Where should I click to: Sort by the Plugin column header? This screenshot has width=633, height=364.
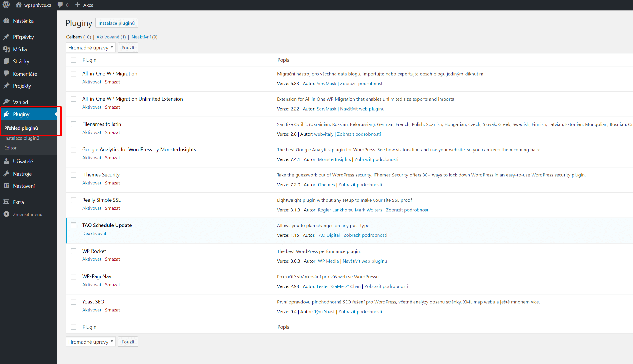point(89,60)
